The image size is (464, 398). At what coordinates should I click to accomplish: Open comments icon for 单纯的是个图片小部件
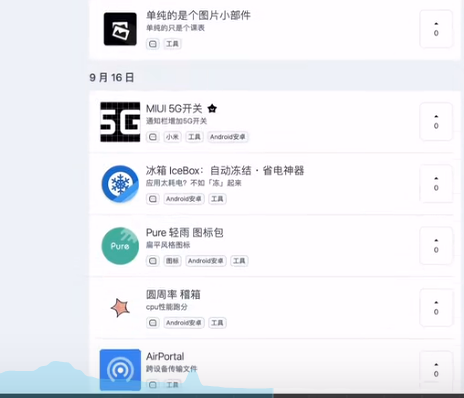(x=153, y=44)
